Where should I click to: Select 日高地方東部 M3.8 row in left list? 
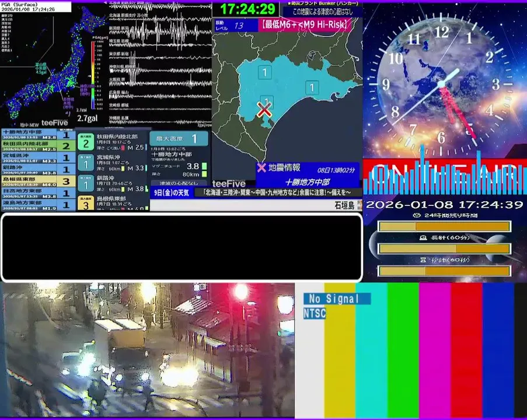tap(38, 193)
